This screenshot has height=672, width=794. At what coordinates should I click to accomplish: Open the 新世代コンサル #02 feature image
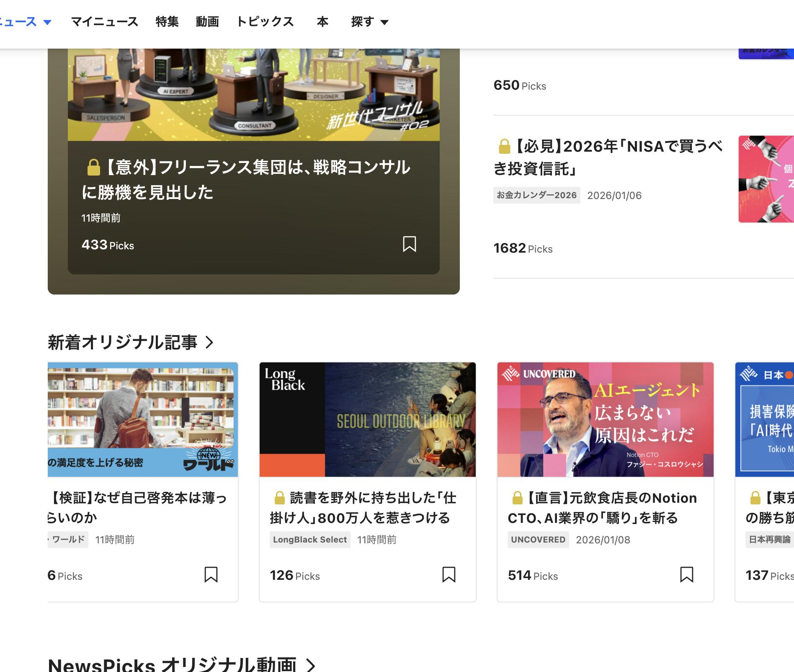(254, 95)
